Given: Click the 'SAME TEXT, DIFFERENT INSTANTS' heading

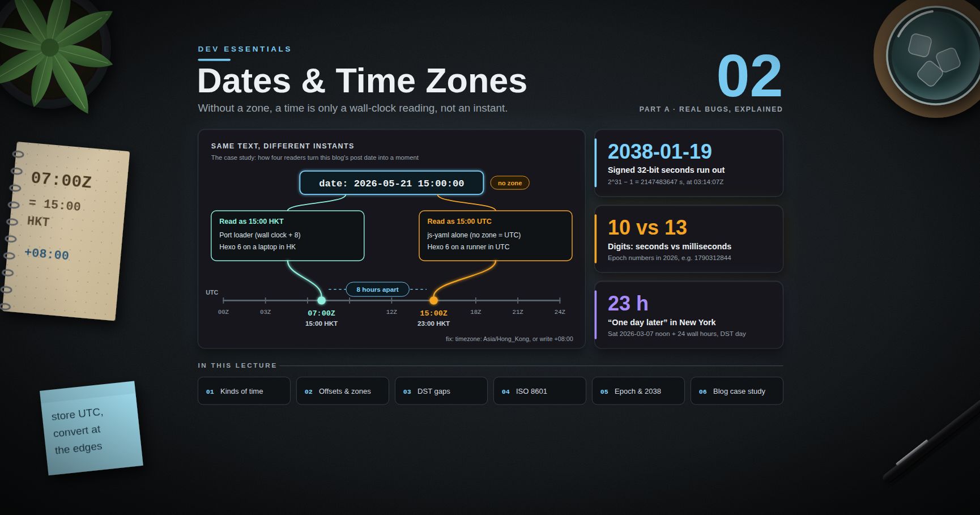Looking at the screenshot, I should click(283, 146).
